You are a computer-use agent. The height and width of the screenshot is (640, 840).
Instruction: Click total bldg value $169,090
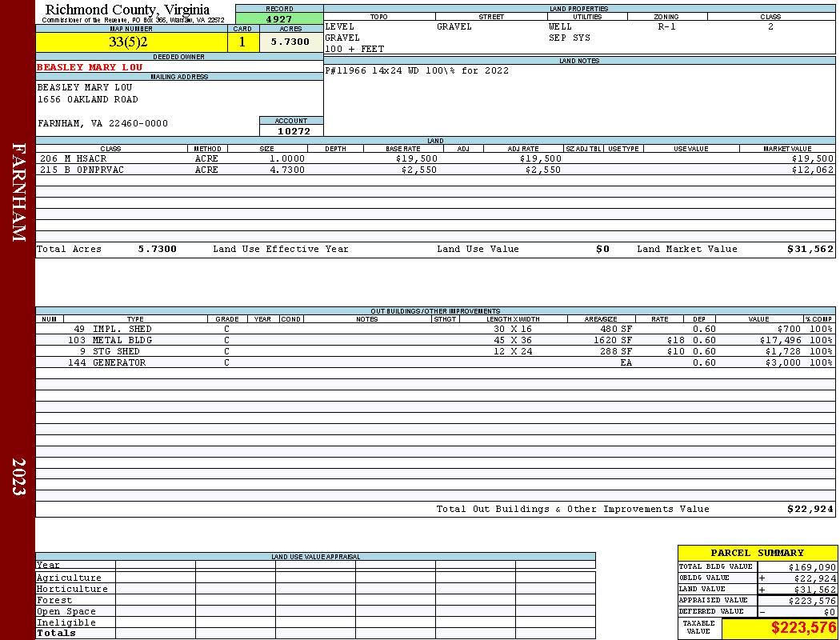[x=812, y=567]
